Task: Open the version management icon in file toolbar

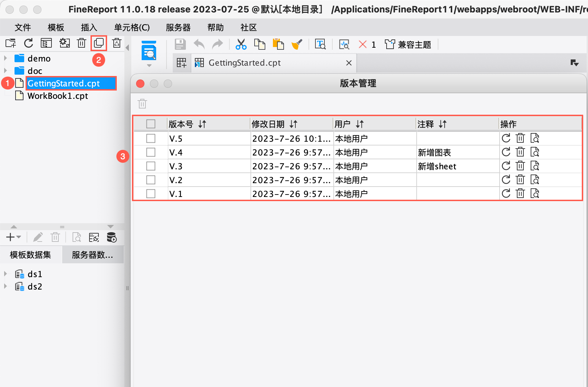Action: (99, 43)
